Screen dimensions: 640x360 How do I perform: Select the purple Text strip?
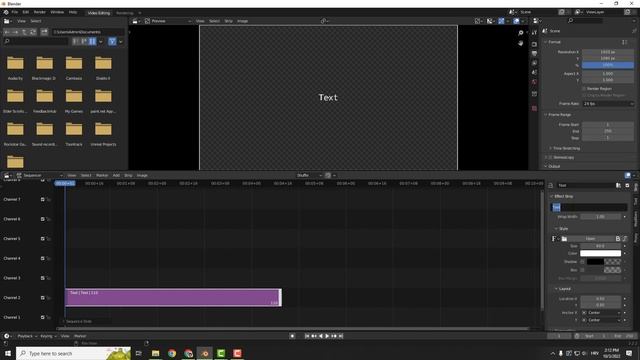pyautogui.click(x=173, y=298)
